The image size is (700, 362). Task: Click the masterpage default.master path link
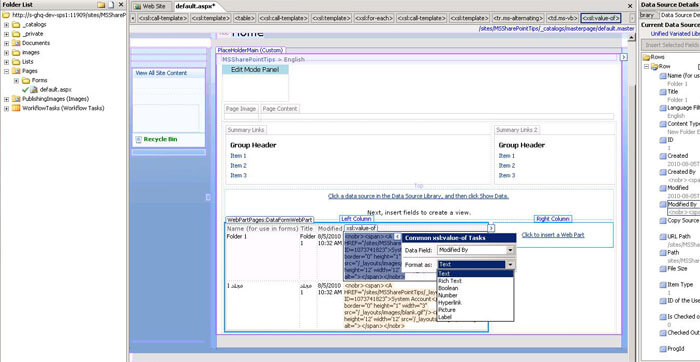tap(556, 29)
